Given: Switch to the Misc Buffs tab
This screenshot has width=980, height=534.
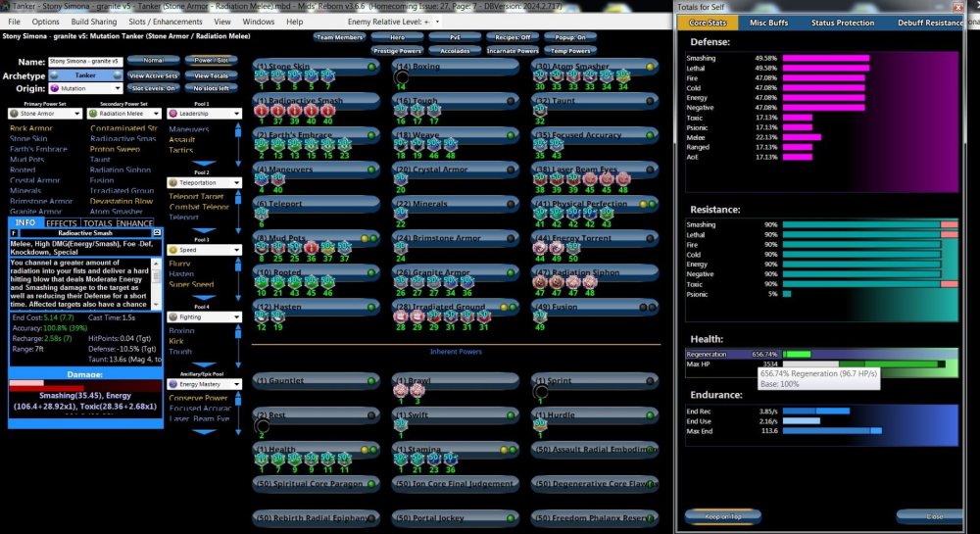Looking at the screenshot, I should pyautogui.click(x=771, y=23).
